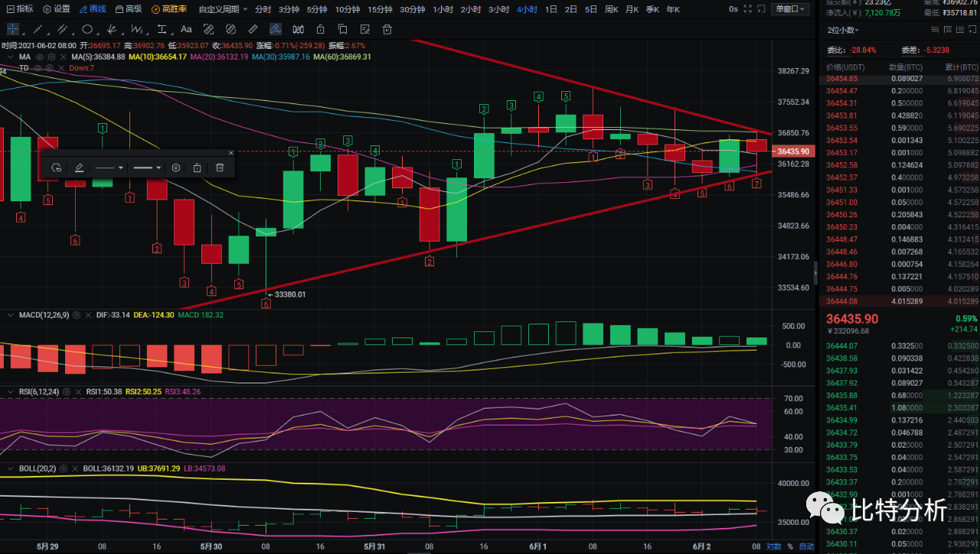The image size is (980, 554).
Task: Switch to the 15分钟 timeframe
Action: (x=380, y=9)
